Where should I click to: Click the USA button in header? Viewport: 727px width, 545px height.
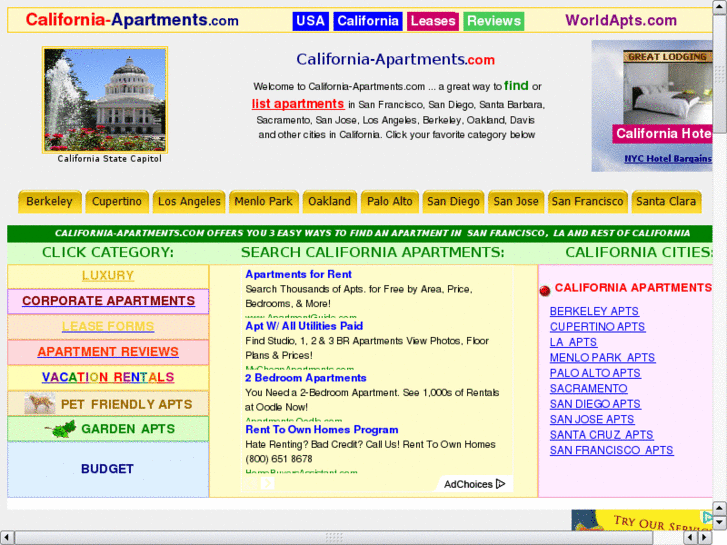310,21
